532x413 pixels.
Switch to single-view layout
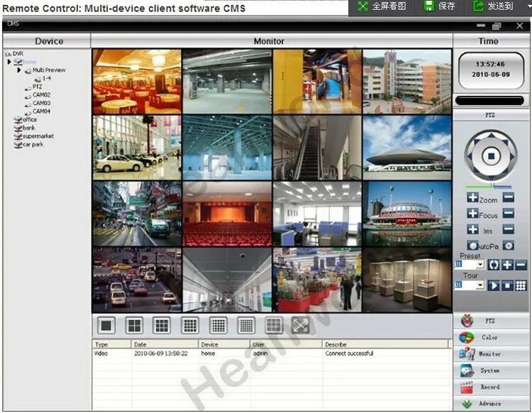tap(106, 326)
